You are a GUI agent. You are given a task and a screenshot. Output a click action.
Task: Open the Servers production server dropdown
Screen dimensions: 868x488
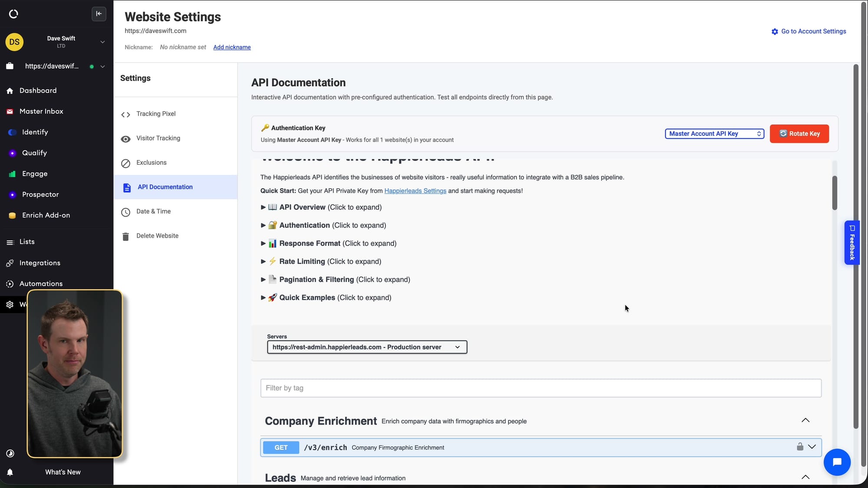tap(367, 347)
